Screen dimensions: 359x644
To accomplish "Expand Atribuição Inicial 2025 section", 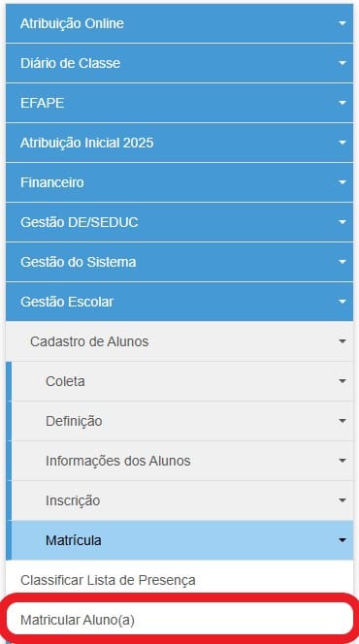I will click(x=179, y=143).
